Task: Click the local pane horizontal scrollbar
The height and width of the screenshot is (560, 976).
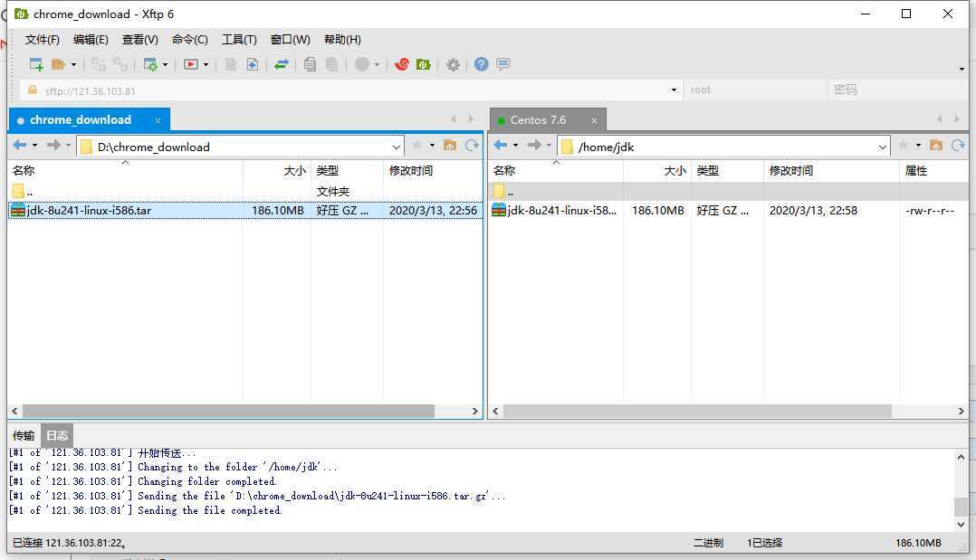Action: coord(228,412)
